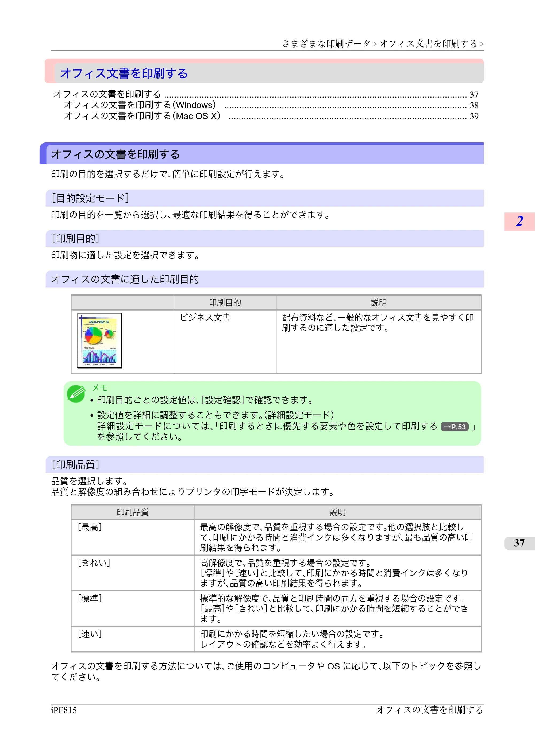
Task: Click the 'メモ' label in the note box
Action: click(x=99, y=387)
